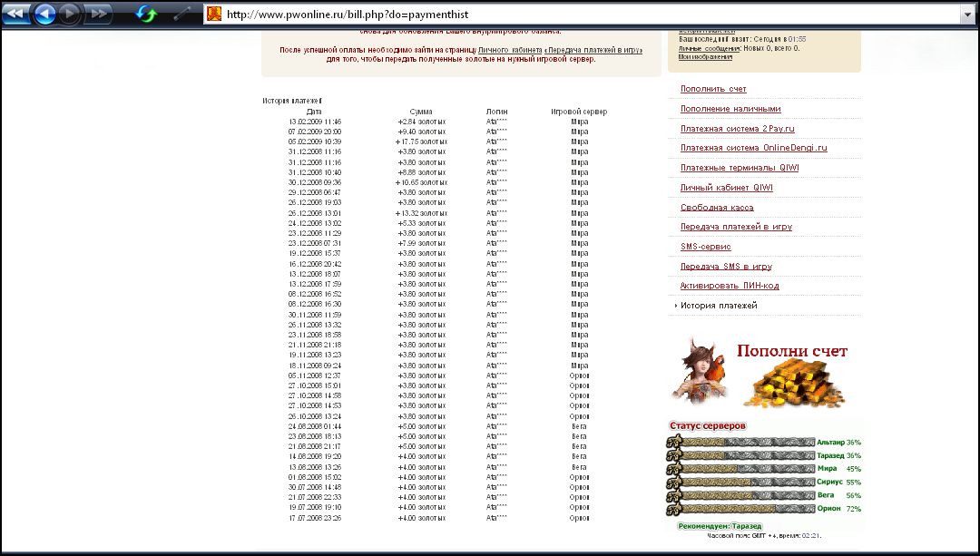Click the Игровой сервер column header
Image resolution: width=980 pixels, height=556 pixels.
579,112
